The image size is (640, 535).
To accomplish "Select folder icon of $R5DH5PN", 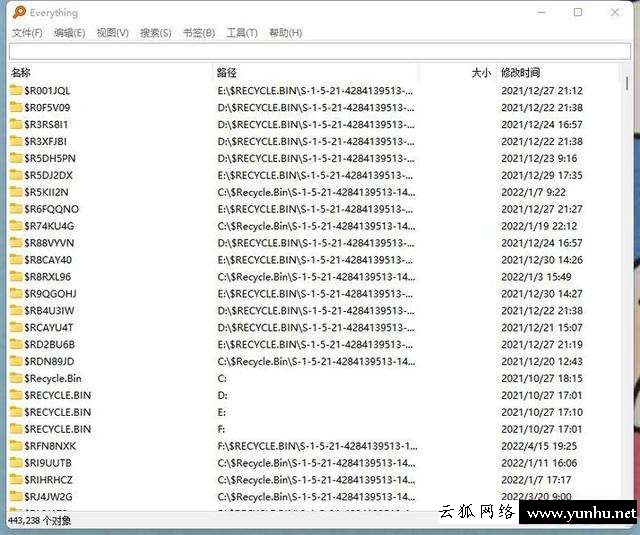I will pos(16,158).
